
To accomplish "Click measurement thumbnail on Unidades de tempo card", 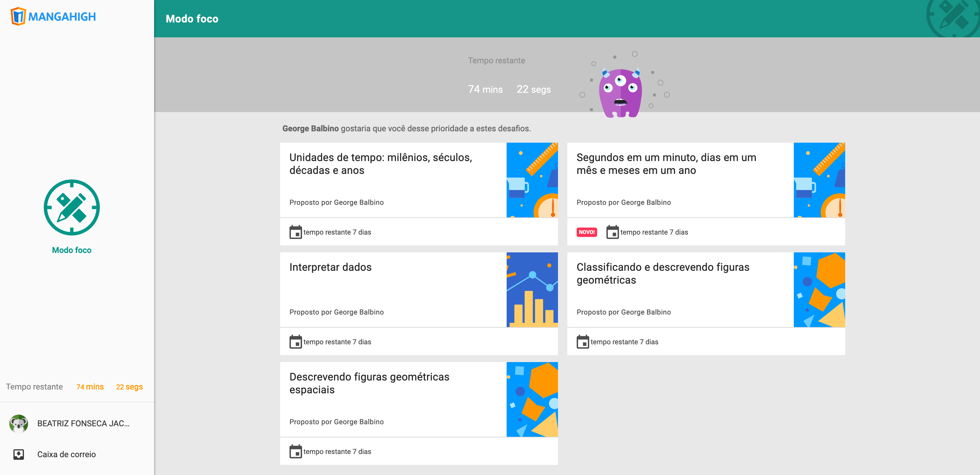I will pos(532,180).
